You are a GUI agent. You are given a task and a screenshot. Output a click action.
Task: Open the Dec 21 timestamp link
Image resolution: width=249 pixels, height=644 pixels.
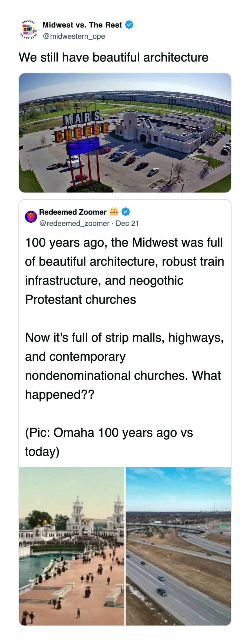click(x=127, y=223)
